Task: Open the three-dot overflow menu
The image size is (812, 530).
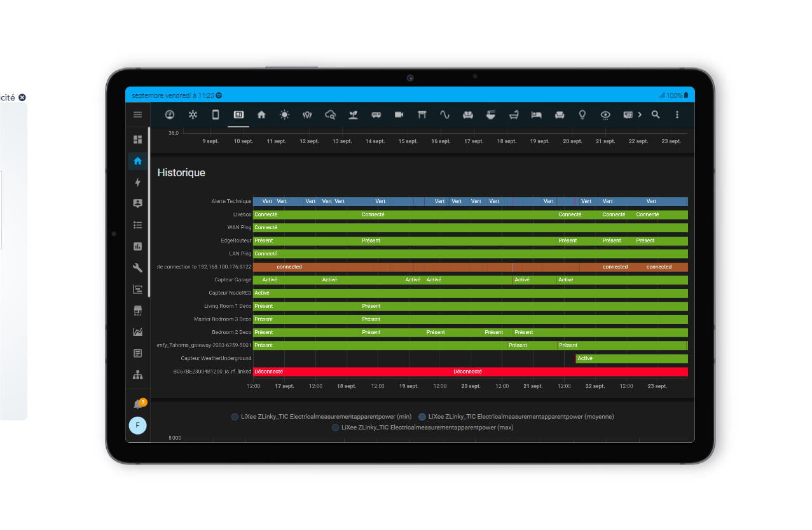Action: [677, 115]
